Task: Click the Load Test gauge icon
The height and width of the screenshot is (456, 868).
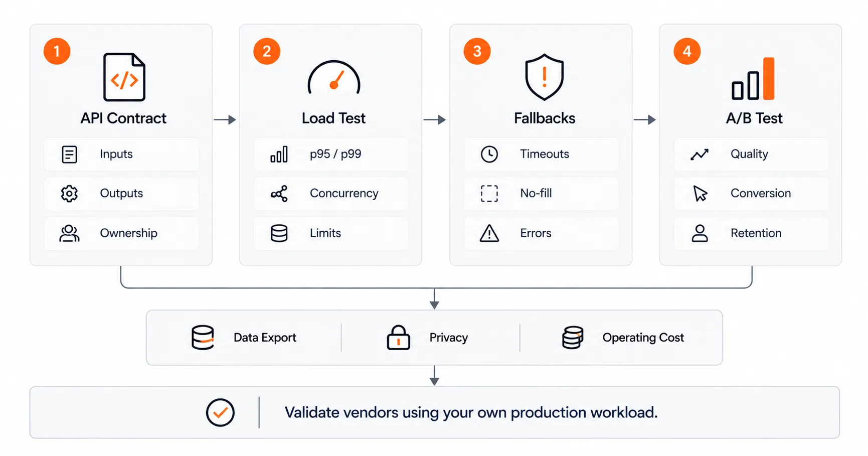Action: click(x=334, y=78)
